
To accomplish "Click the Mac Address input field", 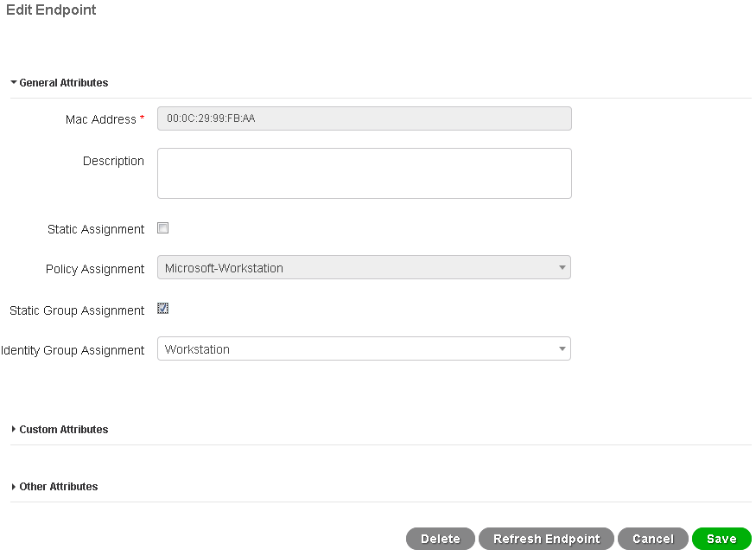I will tap(364, 118).
